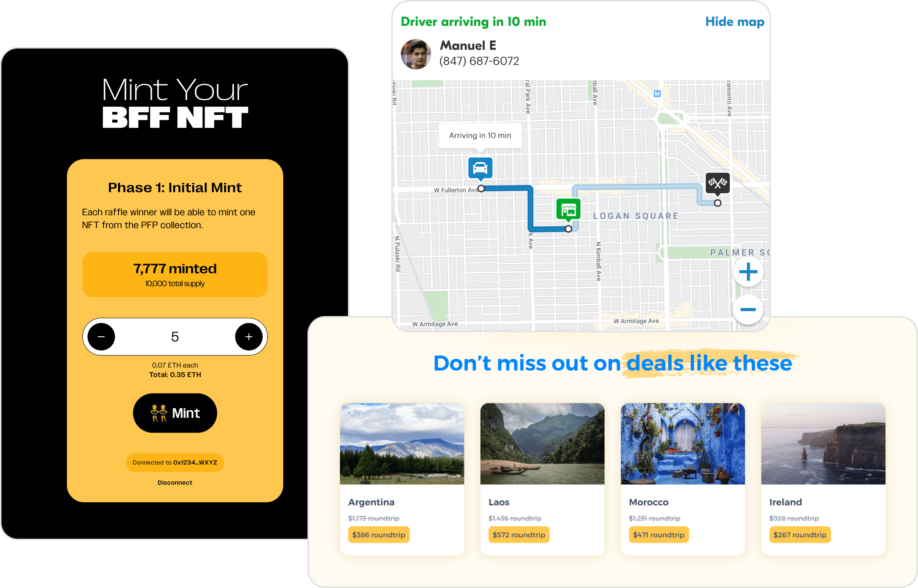The width and height of the screenshot is (918, 588).
Task: Open driver Manuel E's profile photo
Action: point(416,54)
